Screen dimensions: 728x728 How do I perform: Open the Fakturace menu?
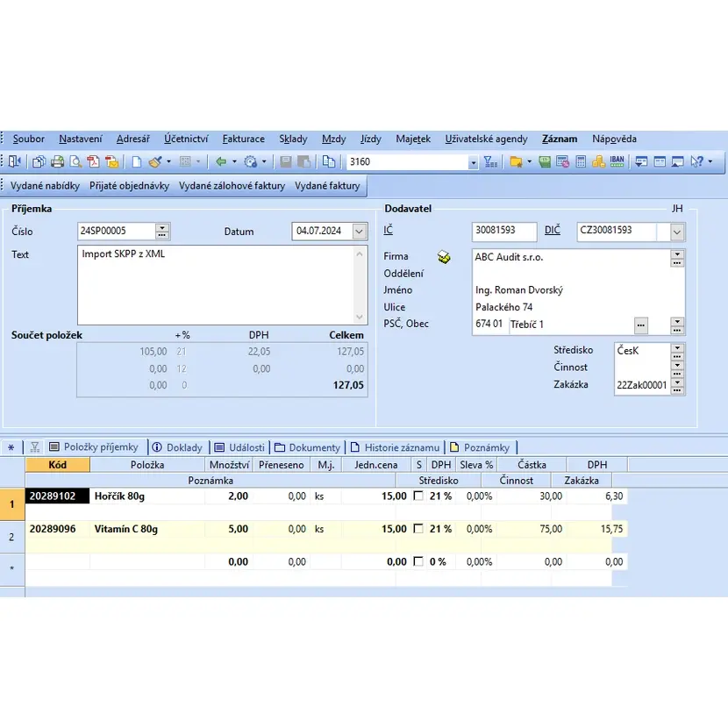coord(243,139)
